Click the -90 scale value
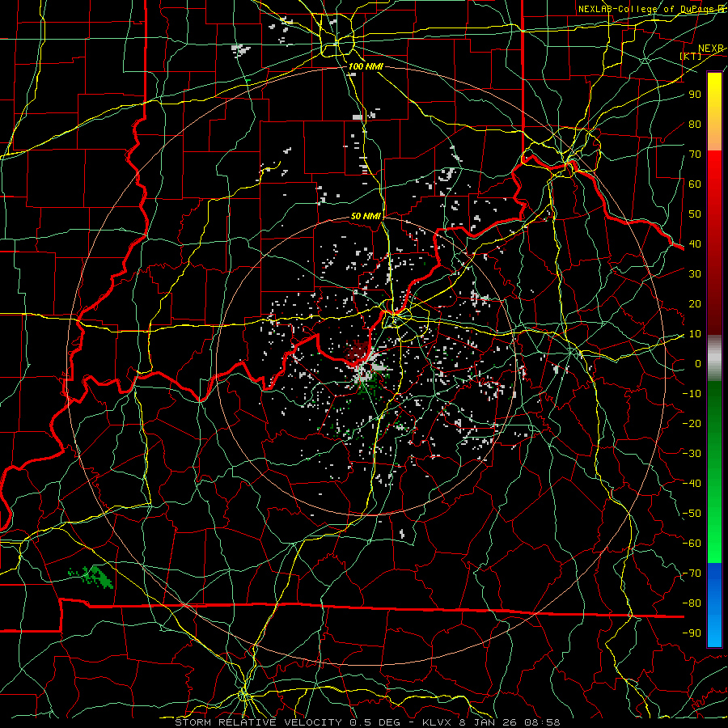This screenshot has height=728, width=728. click(692, 633)
